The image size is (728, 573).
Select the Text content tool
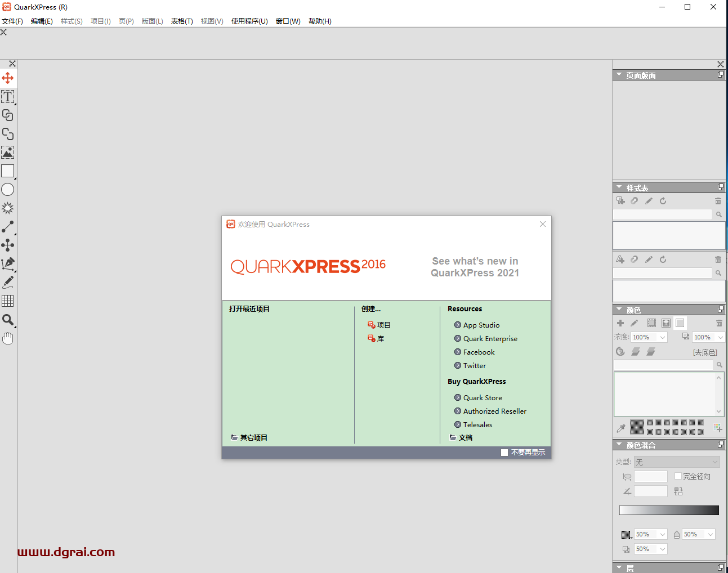tap(8, 97)
